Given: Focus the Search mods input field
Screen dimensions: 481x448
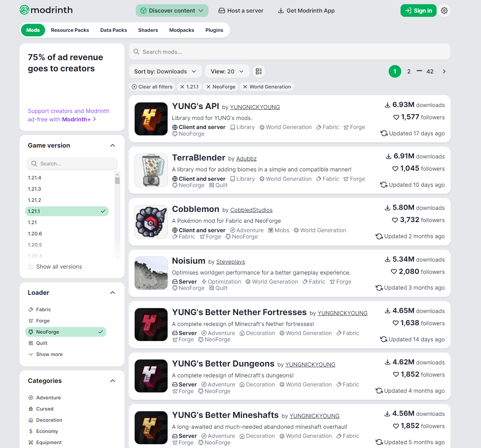Looking at the screenshot, I should (x=290, y=52).
